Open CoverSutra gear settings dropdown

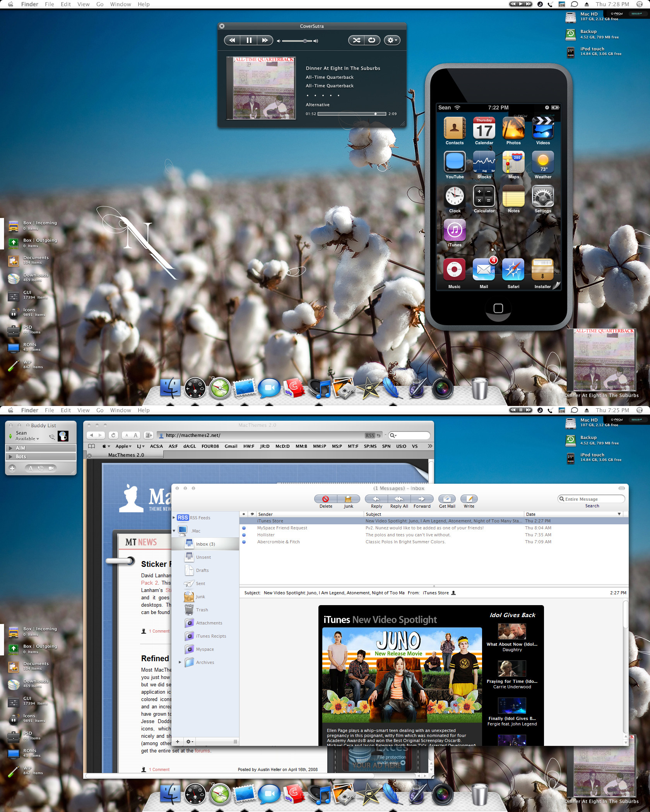[x=392, y=40]
